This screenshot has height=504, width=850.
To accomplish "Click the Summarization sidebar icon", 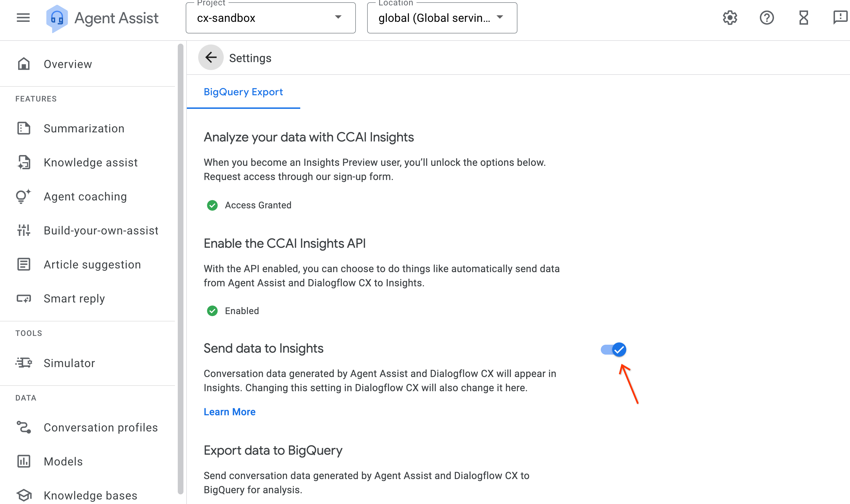I will point(24,128).
